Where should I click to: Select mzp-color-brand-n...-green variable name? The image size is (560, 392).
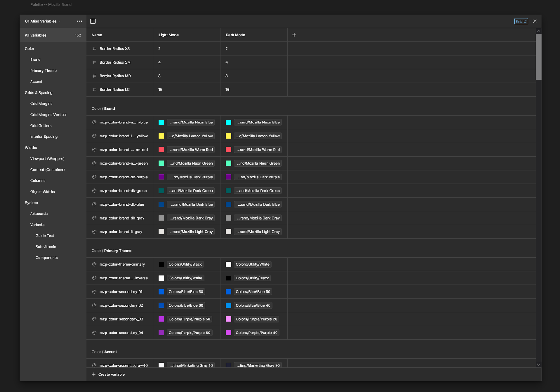[123, 164]
